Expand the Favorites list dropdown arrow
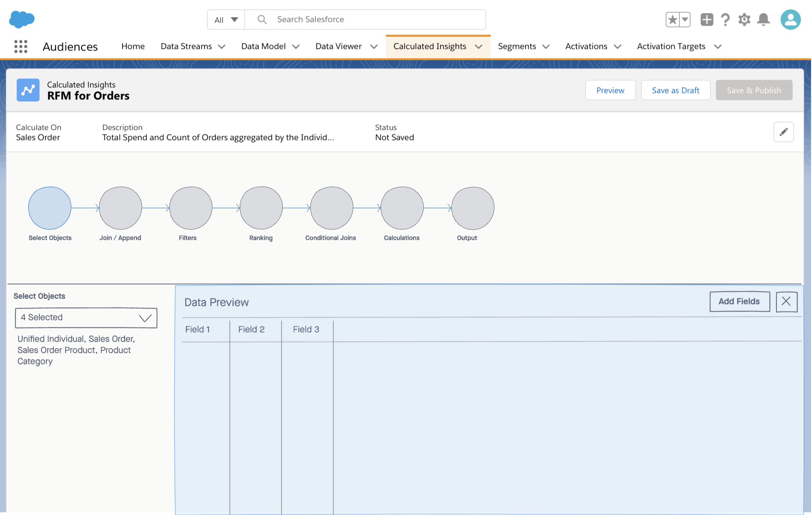The width and height of the screenshot is (812, 515). click(685, 20)
